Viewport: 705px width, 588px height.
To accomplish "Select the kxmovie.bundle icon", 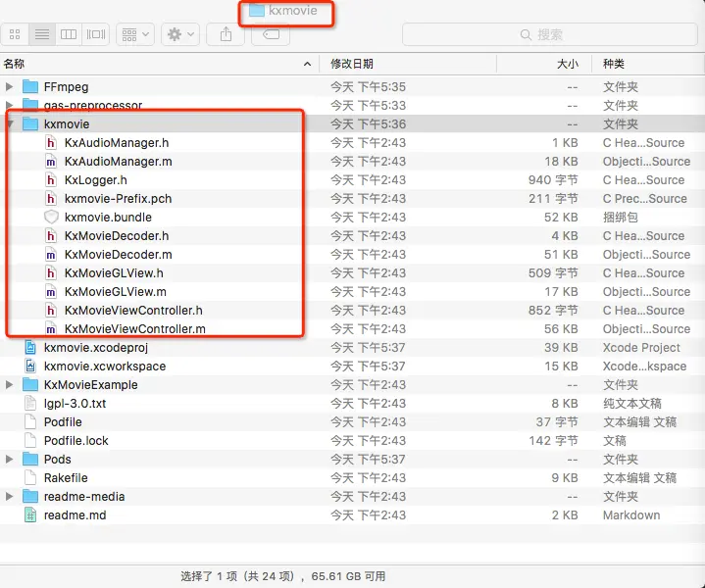I will coord(51,218).
